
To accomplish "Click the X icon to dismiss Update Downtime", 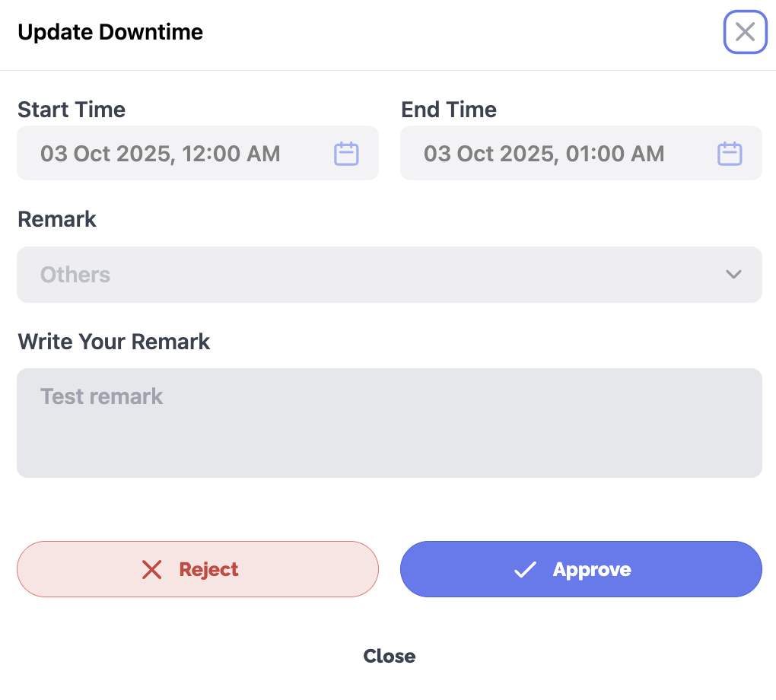I will tap(745, 32).
